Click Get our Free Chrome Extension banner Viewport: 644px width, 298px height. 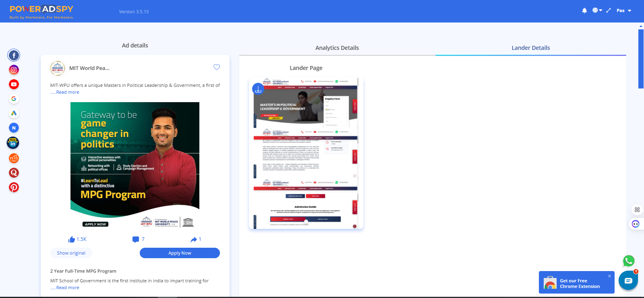(577, 282)
